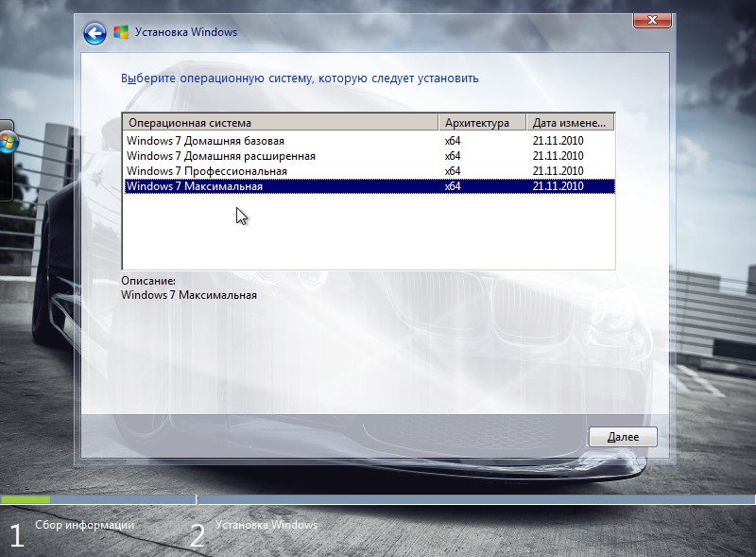Select Windows 7 Домашняя расширенная row

[369, 156]
